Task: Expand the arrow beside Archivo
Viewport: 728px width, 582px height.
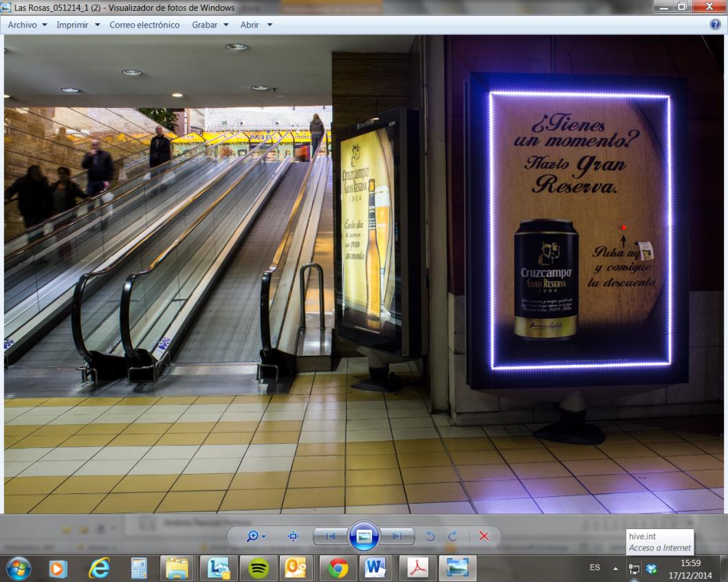Action: click(x=45, y=25)
